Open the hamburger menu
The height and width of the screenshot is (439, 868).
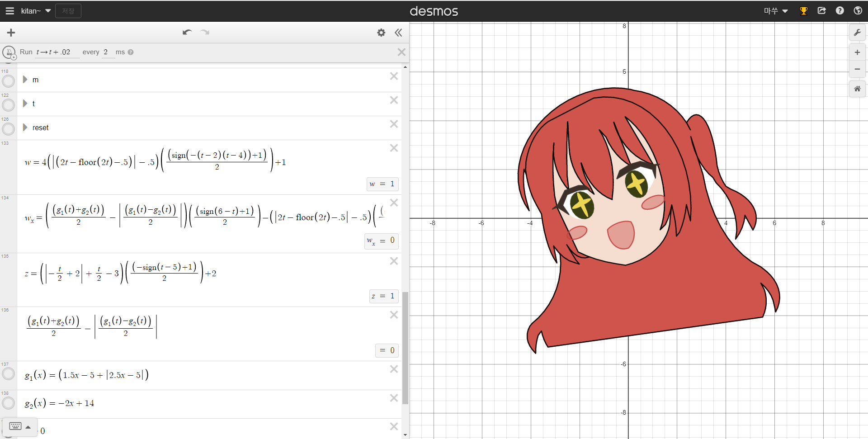(9, 11)
